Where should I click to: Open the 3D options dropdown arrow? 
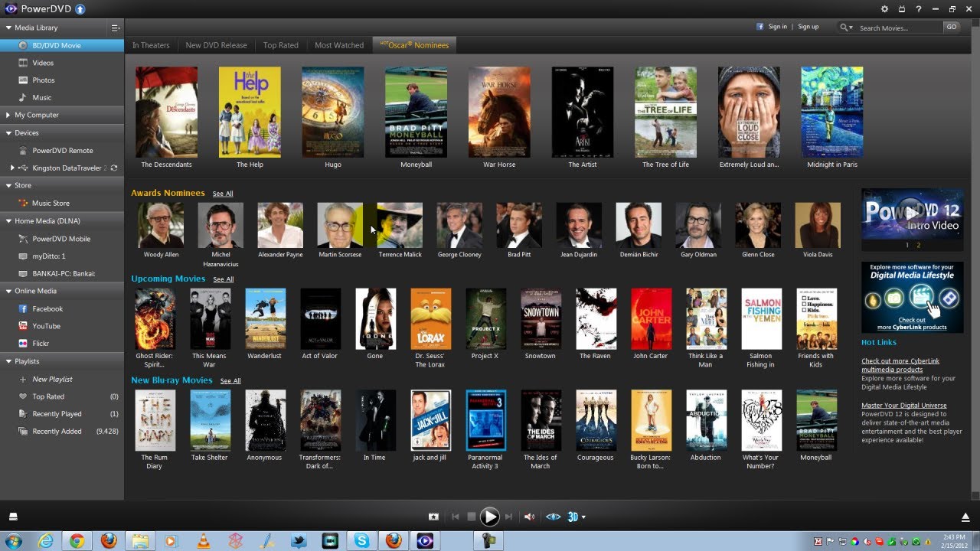point(583,517)
